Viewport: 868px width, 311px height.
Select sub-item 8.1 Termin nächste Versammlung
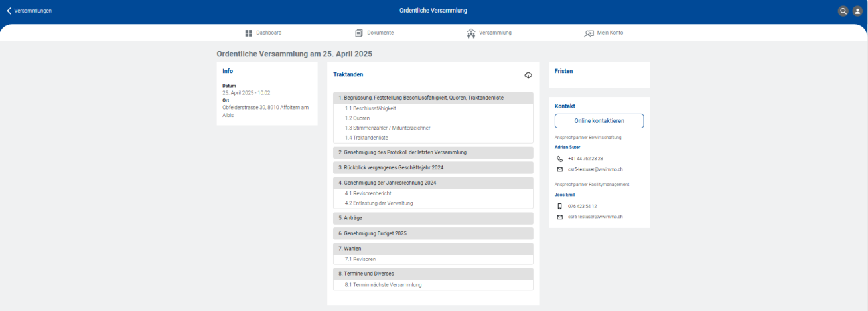[383, 285]
